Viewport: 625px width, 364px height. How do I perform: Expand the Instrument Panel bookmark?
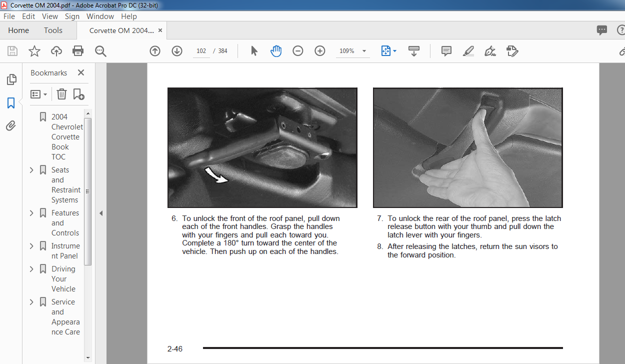31,246
